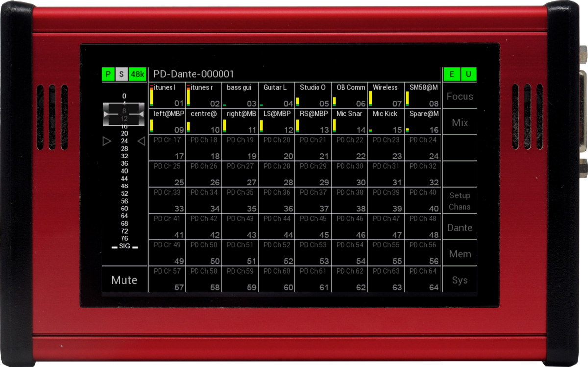Select the PD Ch 56 cell
This screenshot has width=588, height=367.
click(x=423, y=253)
